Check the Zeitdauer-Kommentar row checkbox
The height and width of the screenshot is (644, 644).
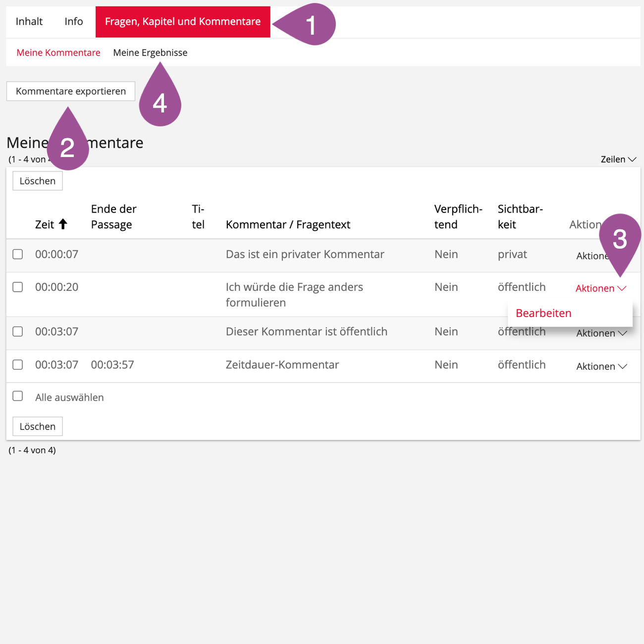[18, 365]
